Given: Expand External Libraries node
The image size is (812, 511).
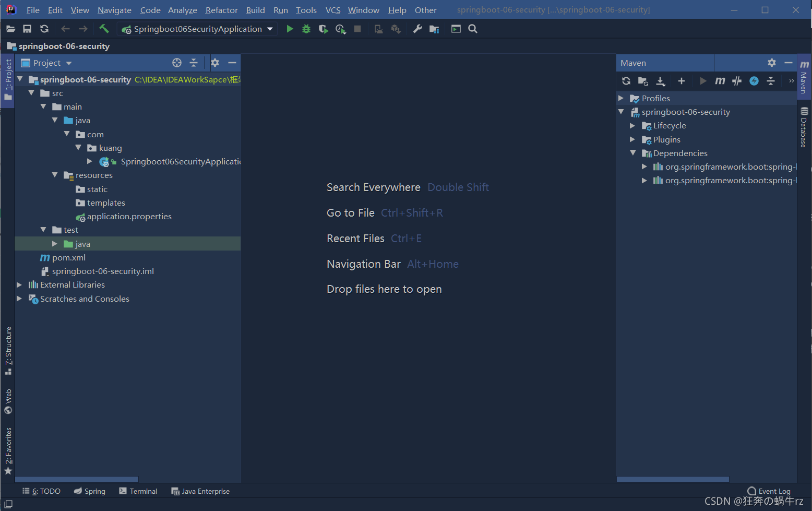Looking at the screenshot, I should [x=19, y=284].
